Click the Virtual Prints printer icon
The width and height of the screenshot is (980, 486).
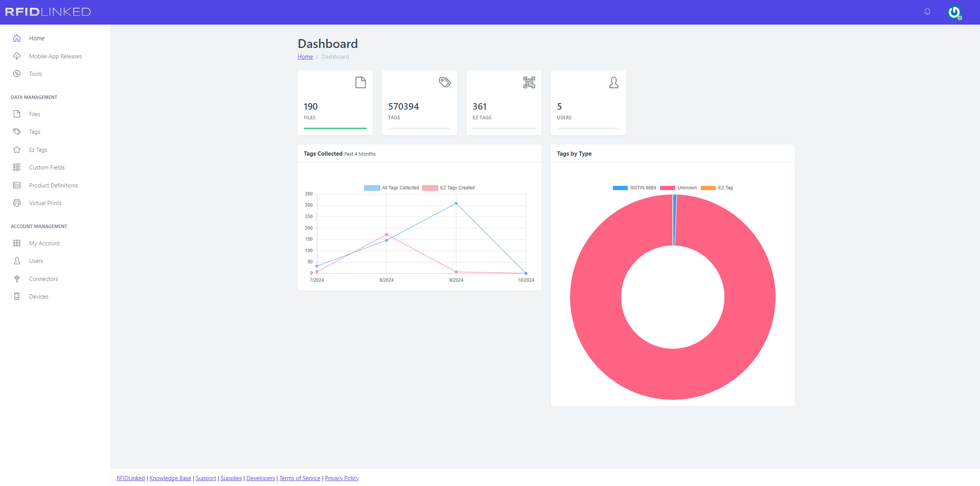tap(17, 203)
